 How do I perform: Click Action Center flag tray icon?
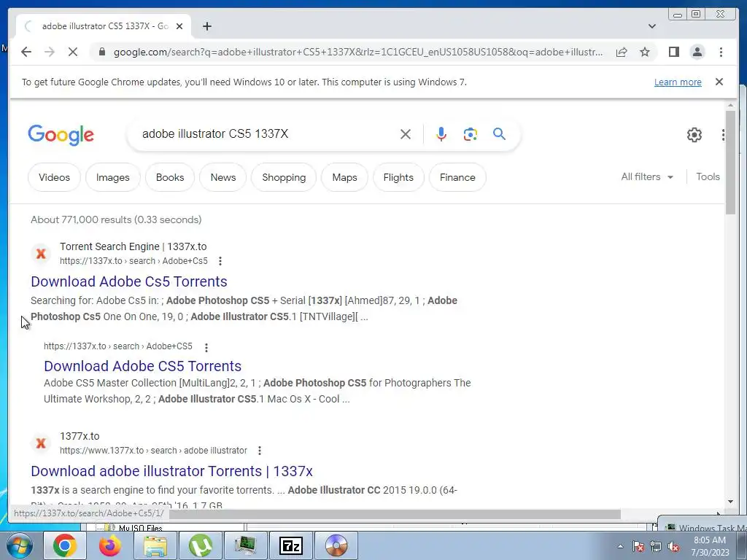tap(638, 546)
